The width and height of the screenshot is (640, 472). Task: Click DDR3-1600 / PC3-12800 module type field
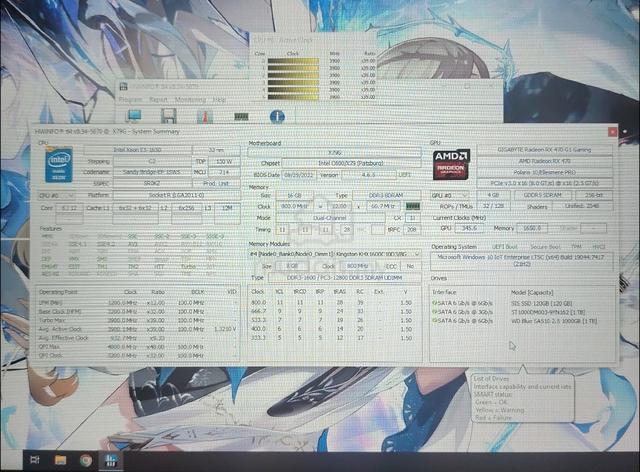click(344, 278)
